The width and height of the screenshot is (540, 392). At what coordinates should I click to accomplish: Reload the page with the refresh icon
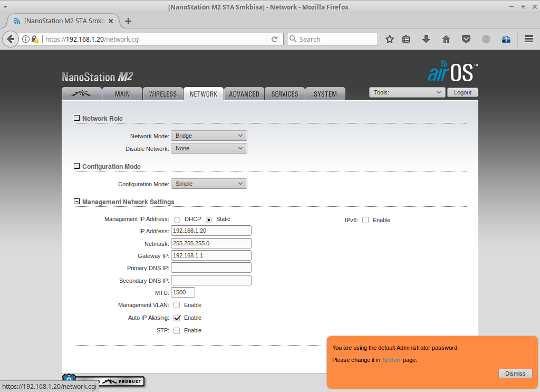point(274,39)
